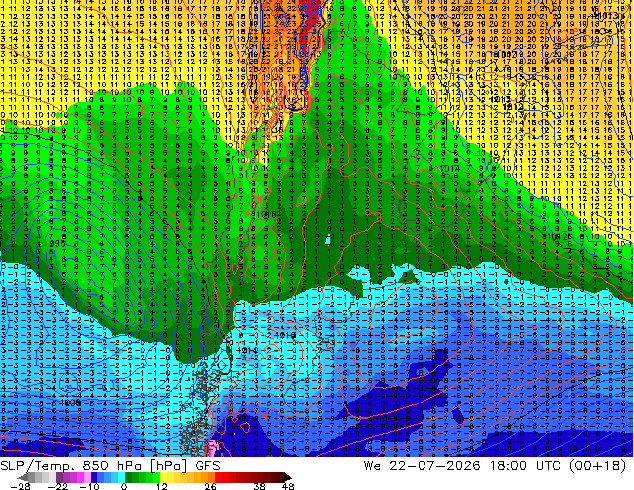Click the '1012' isobar label in the upper right

coord(513,107)
